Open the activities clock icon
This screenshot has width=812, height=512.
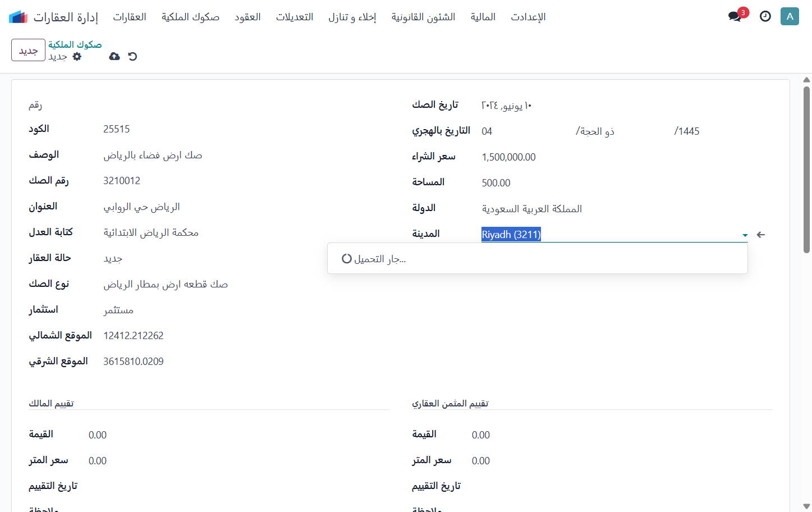(x=765, y=16)
